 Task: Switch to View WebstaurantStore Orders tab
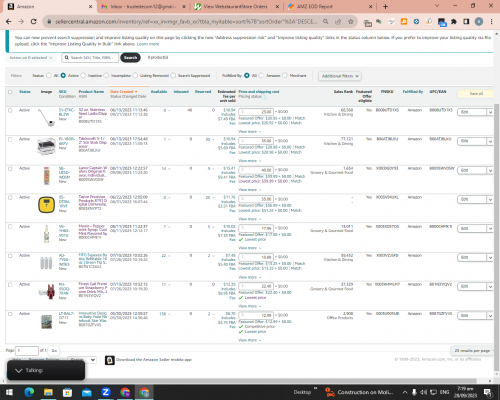pos(237,6)
